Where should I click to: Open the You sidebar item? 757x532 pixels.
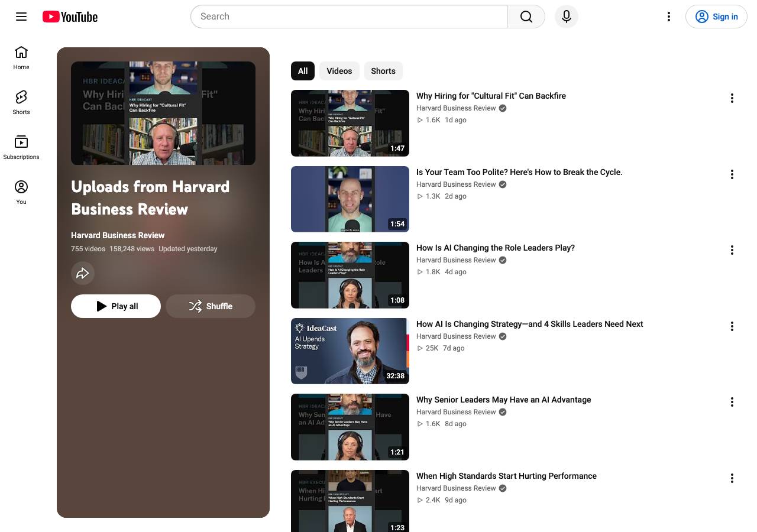(x=21, y=193)
